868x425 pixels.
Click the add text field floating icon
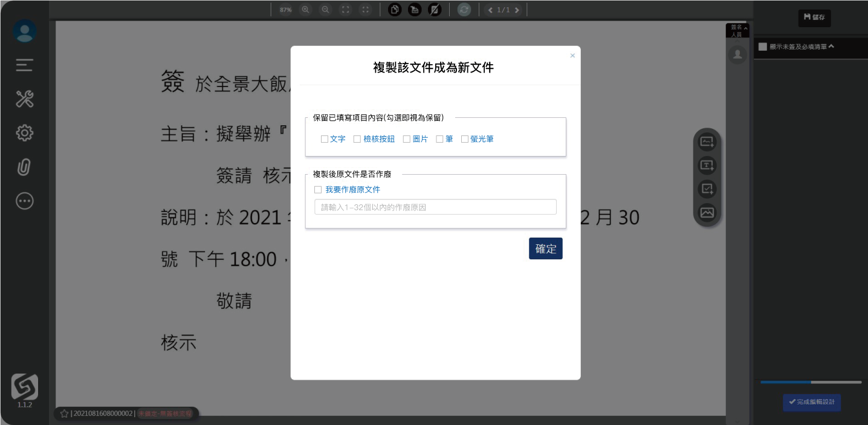pos(707,165)
